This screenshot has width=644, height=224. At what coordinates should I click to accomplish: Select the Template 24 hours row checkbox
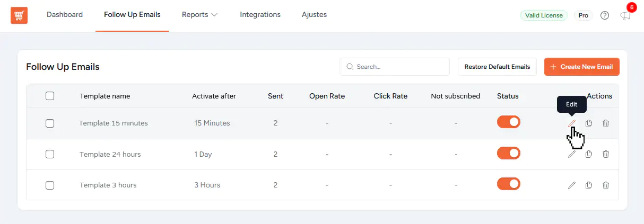(50, 154)
